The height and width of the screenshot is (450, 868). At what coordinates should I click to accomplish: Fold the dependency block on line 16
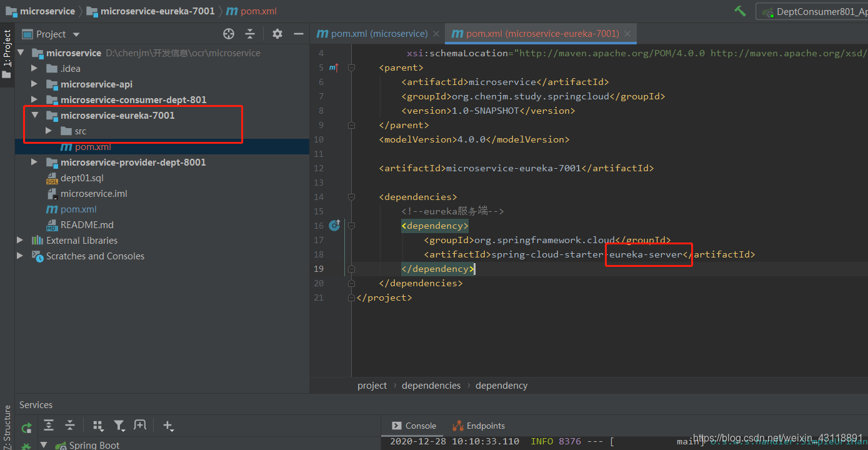click(x=351, y=226)
